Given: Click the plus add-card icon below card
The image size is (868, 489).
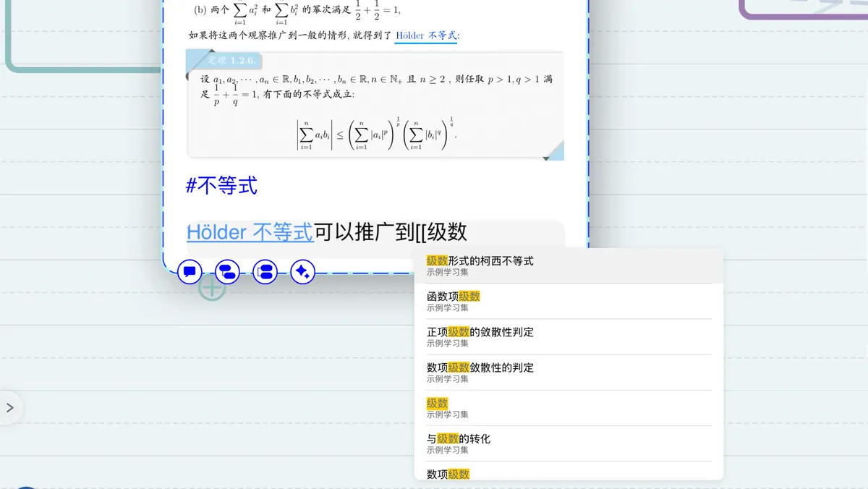Looking at the screenshot, I should pyautogui.click(x=212, y=289).
